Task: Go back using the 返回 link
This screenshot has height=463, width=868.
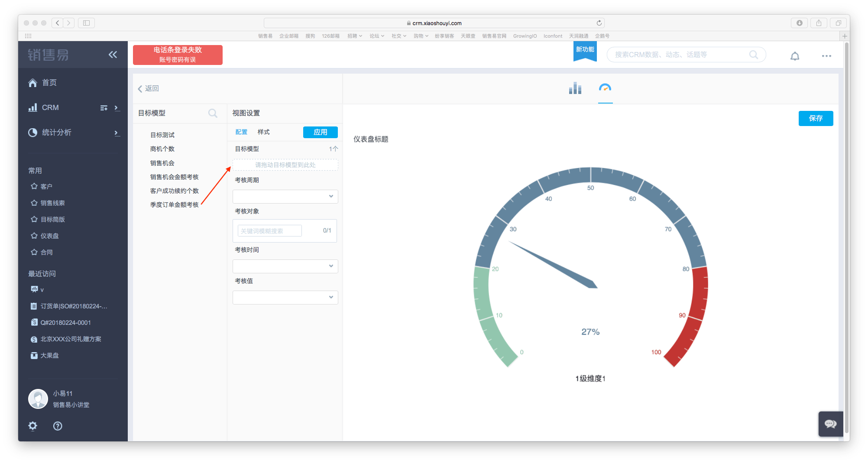Action: point(149,89)
